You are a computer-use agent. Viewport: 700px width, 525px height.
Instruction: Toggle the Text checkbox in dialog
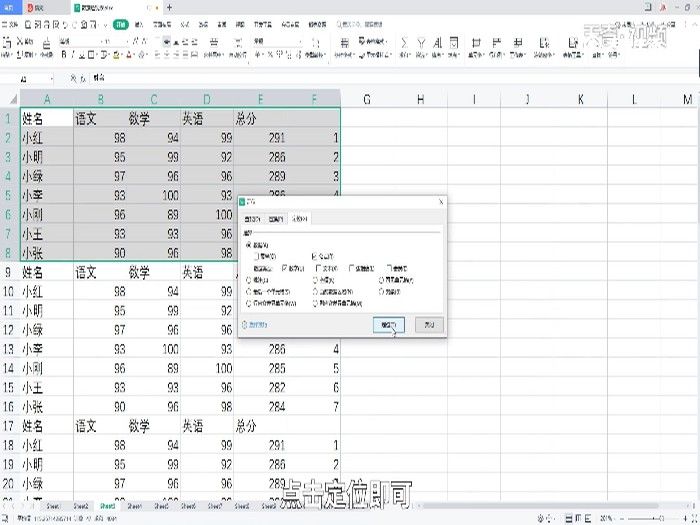(x=318, y=268)
